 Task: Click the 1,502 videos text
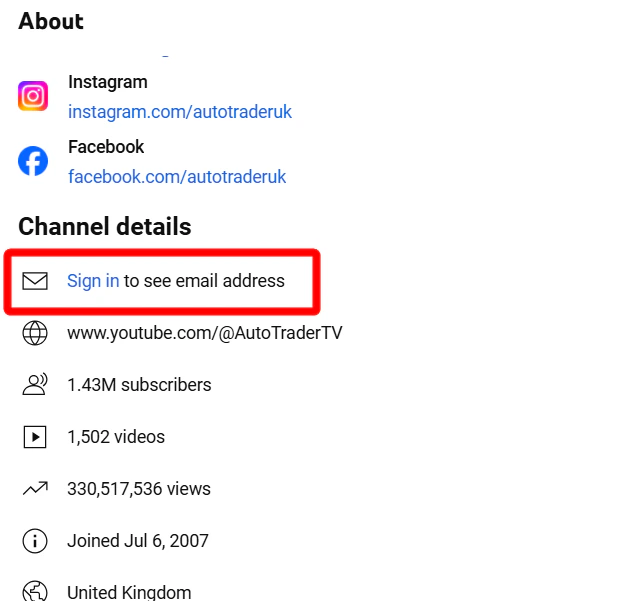(x=116, y=437)
